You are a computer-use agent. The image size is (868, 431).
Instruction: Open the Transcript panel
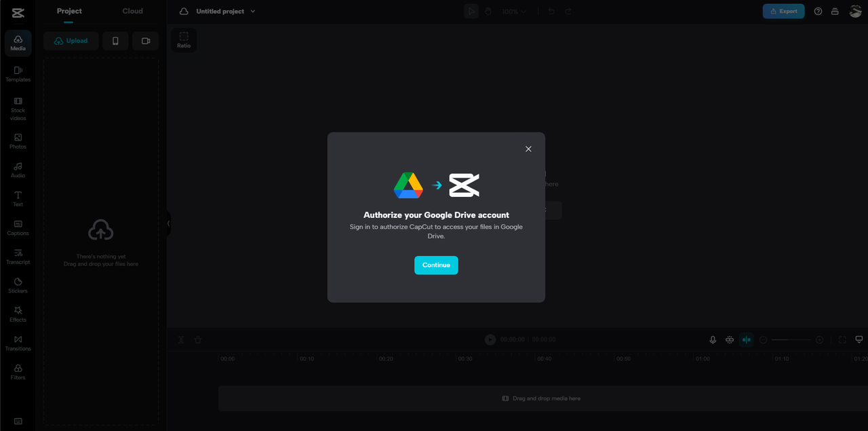click(18, 257)
